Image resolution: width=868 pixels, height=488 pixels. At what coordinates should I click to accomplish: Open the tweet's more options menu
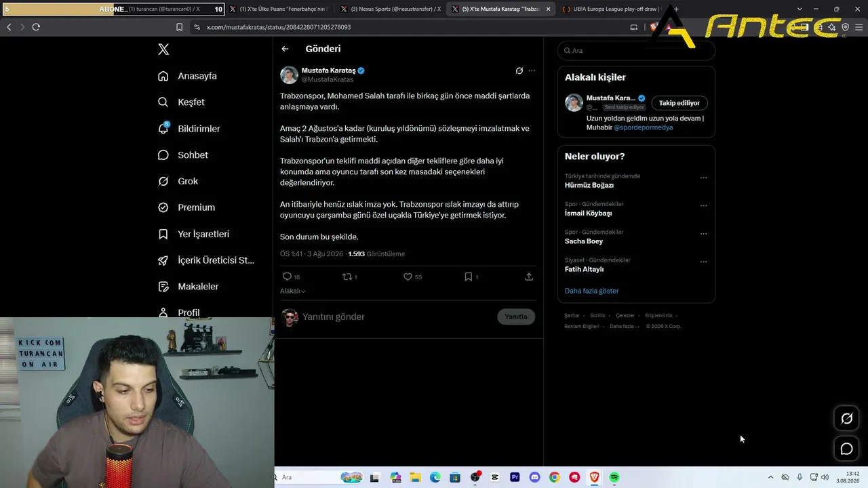tap(532, 70)
